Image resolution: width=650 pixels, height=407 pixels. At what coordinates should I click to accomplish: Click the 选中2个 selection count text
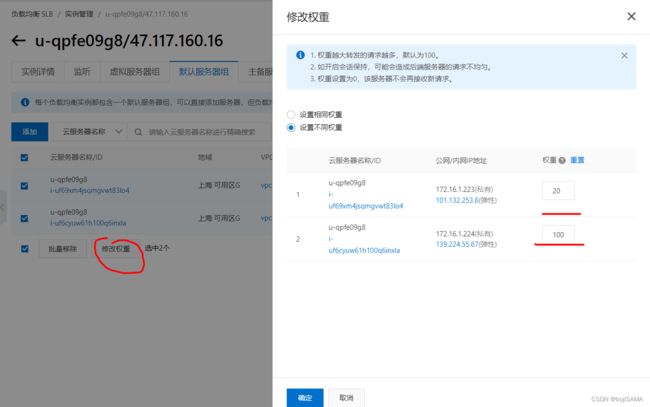coord(157,248)
